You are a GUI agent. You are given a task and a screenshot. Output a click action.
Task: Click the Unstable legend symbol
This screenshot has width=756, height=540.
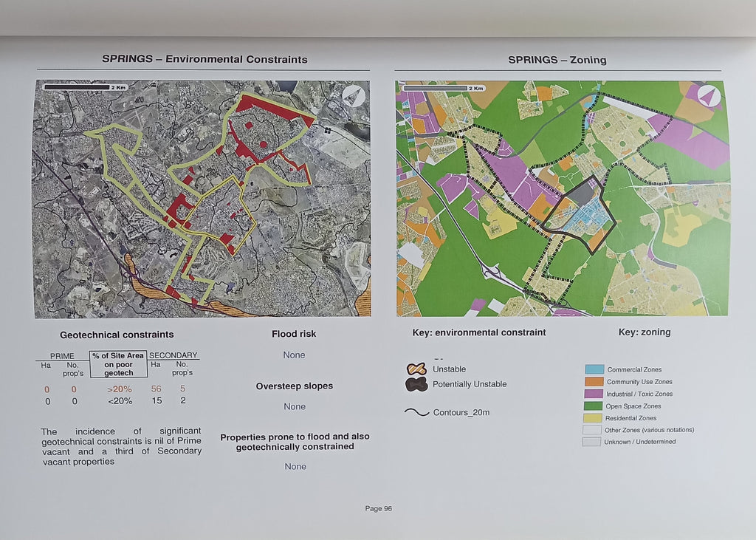(417, 369)
